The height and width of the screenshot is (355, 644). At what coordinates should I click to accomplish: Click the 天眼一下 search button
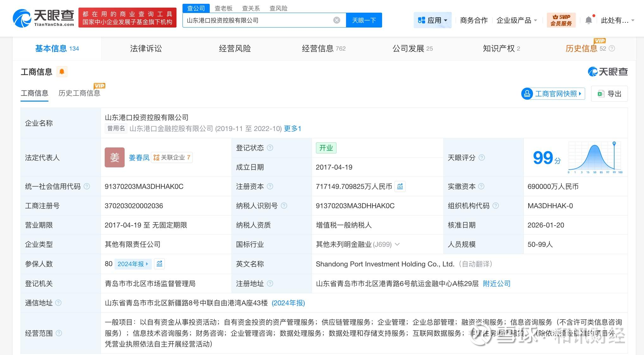pos(364,20)
